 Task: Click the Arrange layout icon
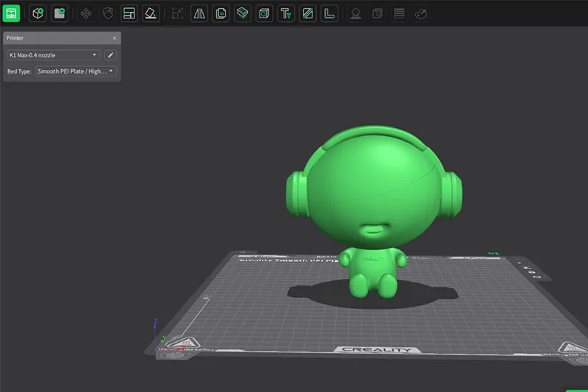point(129,13)
